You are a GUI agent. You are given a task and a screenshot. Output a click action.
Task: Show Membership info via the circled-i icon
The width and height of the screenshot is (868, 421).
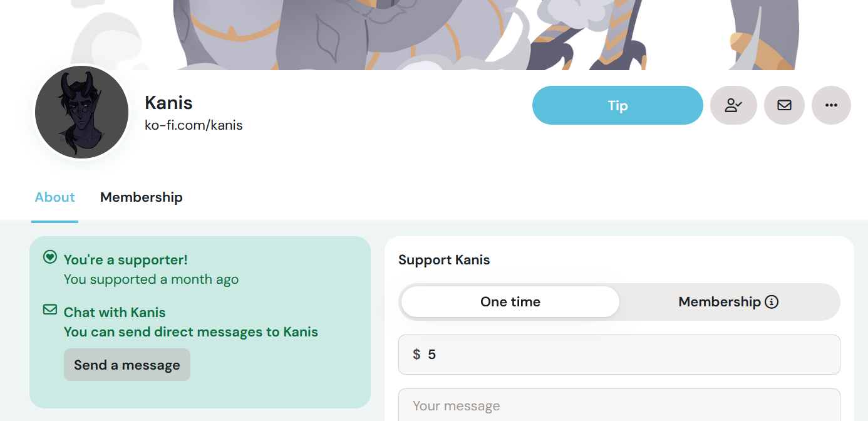coord(772,302)
